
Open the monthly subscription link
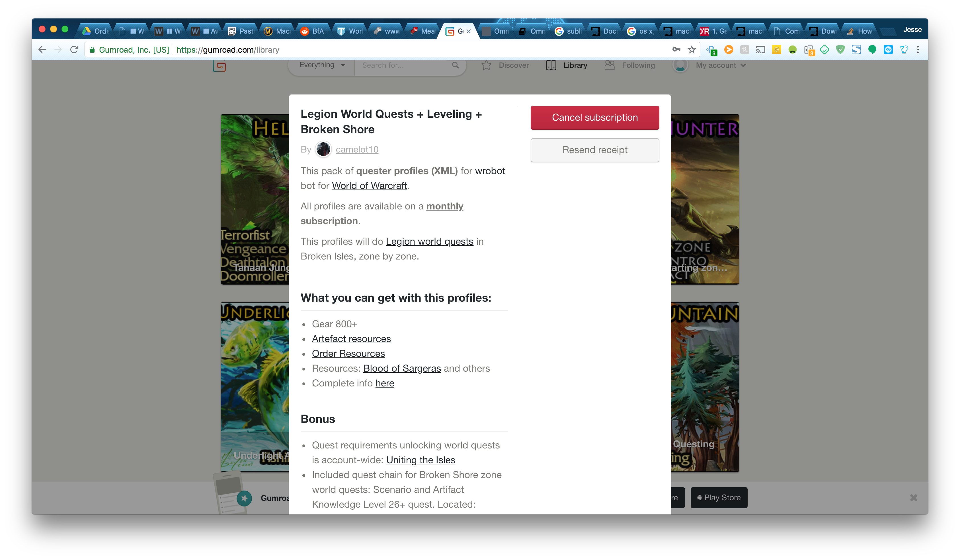point(382,214)
